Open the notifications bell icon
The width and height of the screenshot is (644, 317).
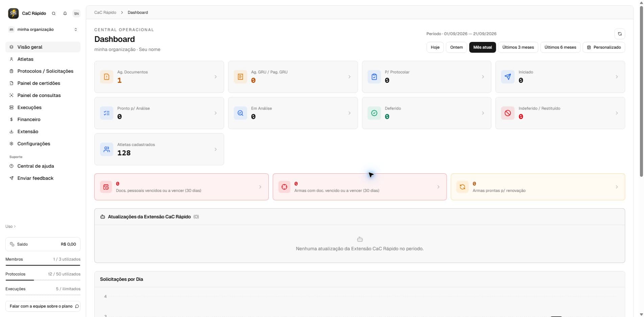click(65, 14)
